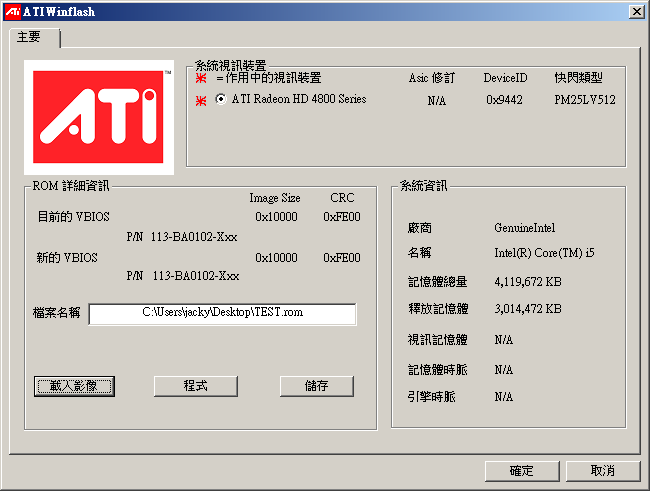Image resolution: width=650 pixels, height=491 pixels.
Task: Select the ATI Radeon HD 4800 Series radio button
Action: 221,99
